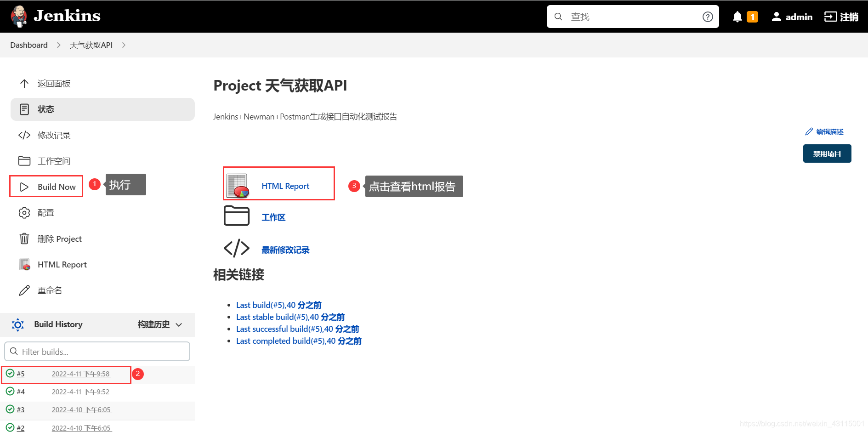
Task: Click the report icon beside sidebar HTML Report
Action: (x=25, y=264)
